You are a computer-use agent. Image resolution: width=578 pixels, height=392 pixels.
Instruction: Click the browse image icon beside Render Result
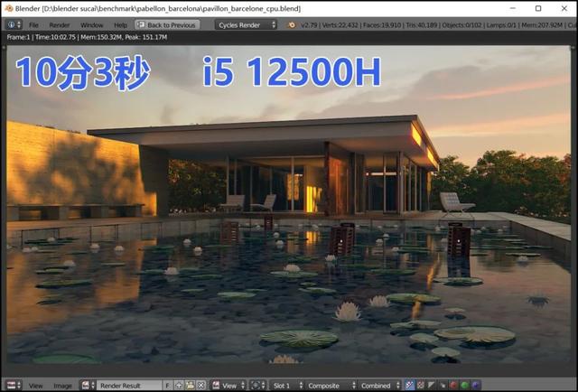point(89,386)
